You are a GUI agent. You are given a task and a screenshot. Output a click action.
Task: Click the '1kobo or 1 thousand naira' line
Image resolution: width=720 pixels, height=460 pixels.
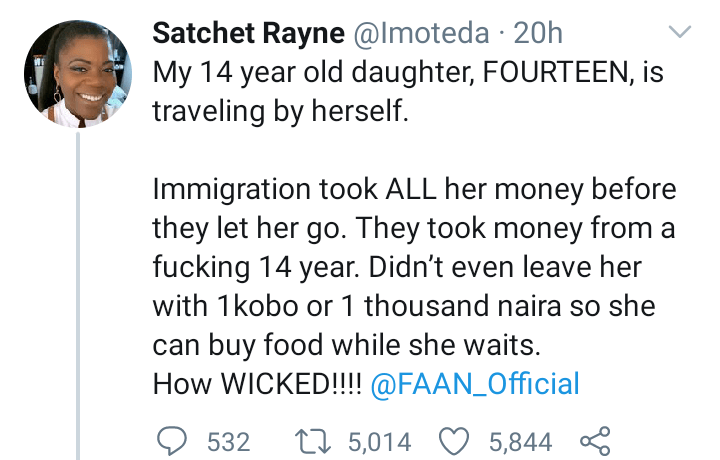(404, 306)
